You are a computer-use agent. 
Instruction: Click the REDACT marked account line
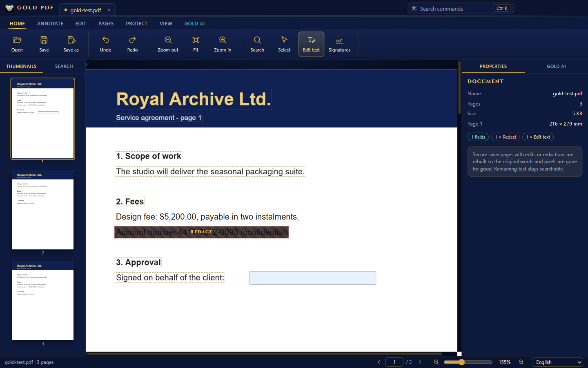point(202,232)
